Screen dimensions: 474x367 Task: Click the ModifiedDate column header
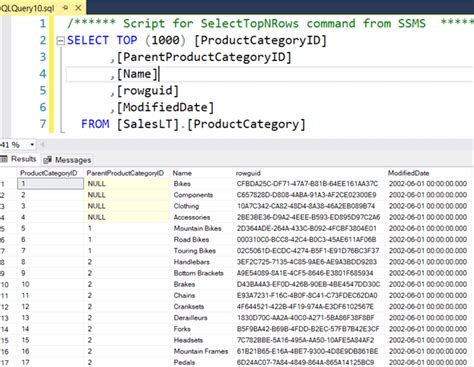pyautogui.click(x=408, y=173)
